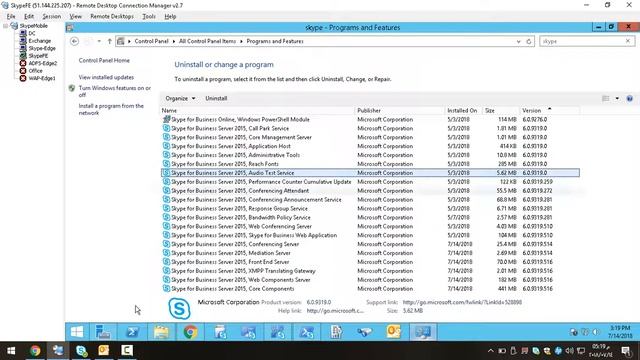Clear the skype search box
The width and height of the screenshot is (640, 360).
pyautogui.click(x=628, y=41)
